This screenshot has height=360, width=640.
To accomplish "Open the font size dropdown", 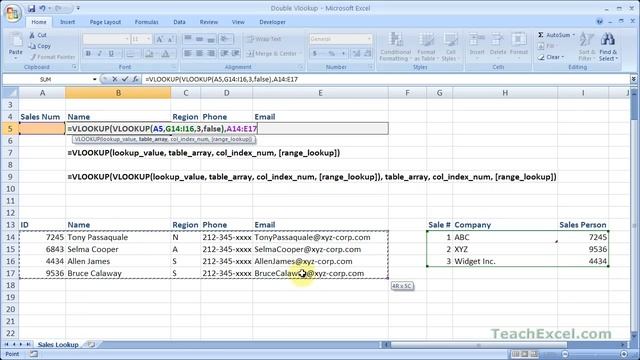I will click(148, 39).
